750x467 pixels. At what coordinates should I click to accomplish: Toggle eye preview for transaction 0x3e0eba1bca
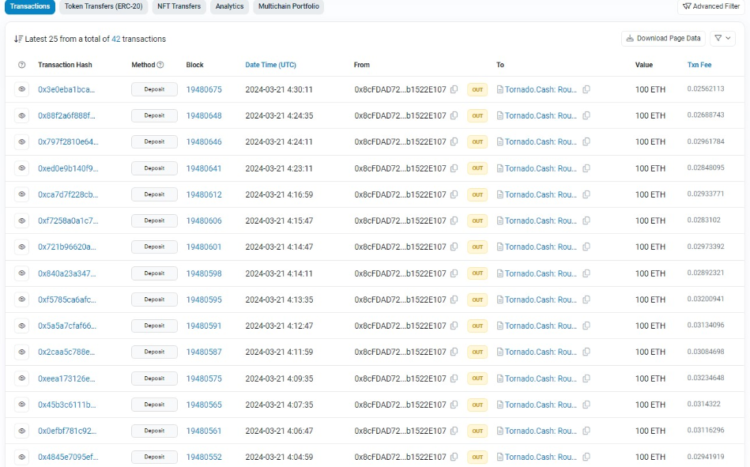(x=22, y=90)
